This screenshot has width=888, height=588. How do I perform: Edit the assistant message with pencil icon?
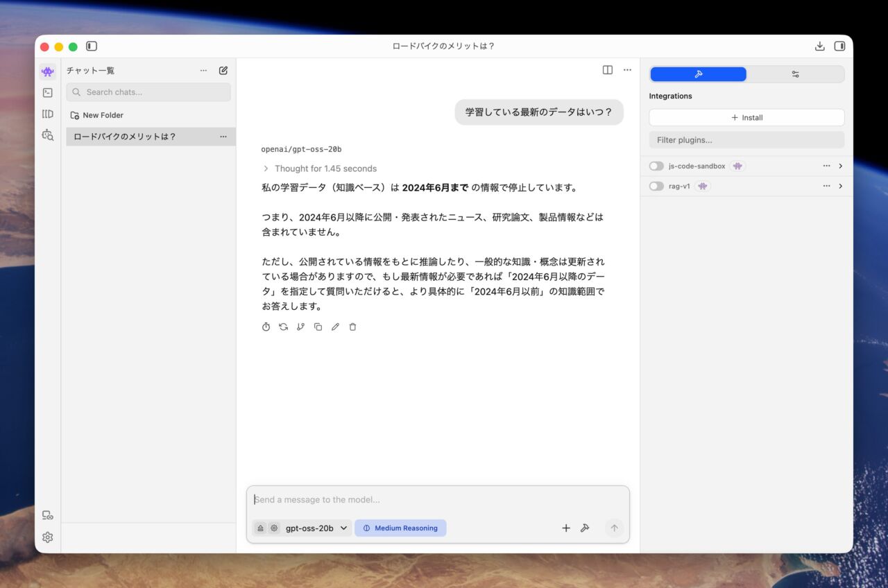pos(335,327)
